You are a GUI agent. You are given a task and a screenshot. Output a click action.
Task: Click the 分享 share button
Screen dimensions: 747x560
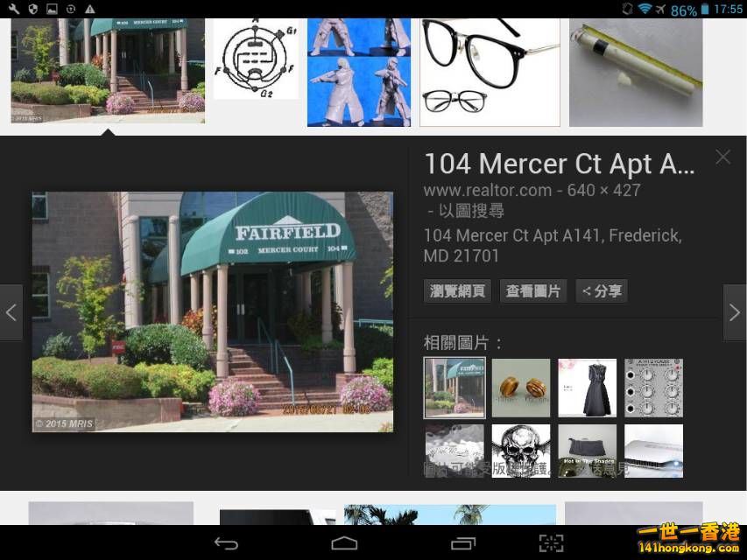pyautogui.click(x=602, y=291)
